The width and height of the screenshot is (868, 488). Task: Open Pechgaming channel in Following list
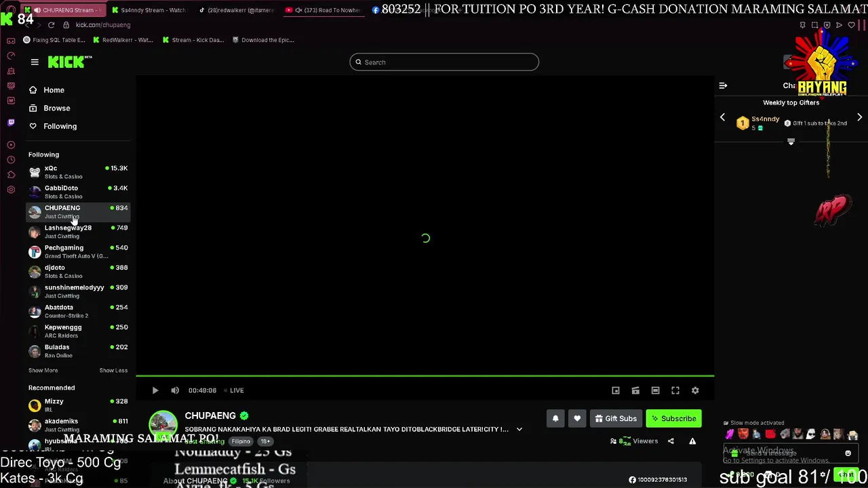tap(78, 251)
